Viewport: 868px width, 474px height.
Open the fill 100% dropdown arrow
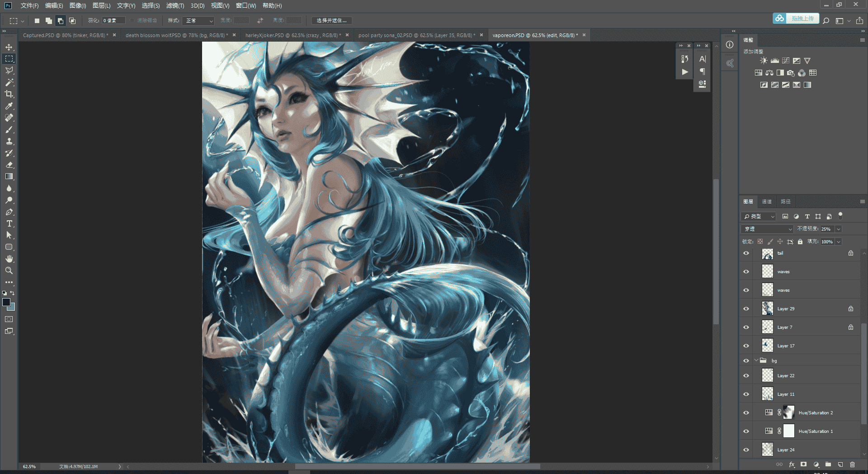[x=839, y=242]
